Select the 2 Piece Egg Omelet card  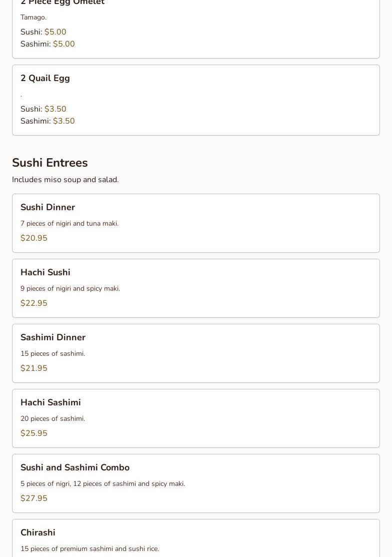(x=196, y=29)
